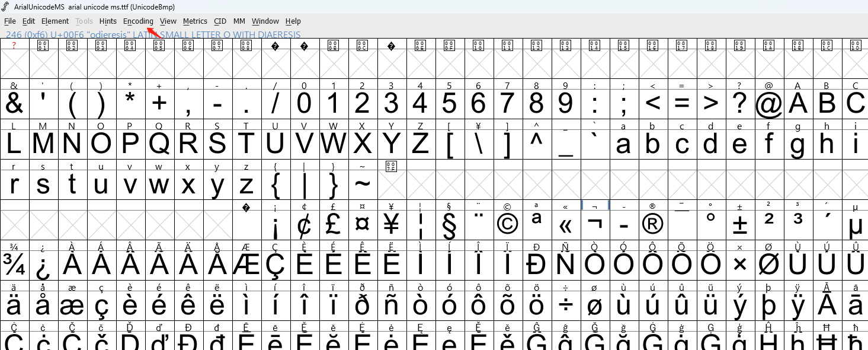Open the Edit menu

click(x=28, y=21)
